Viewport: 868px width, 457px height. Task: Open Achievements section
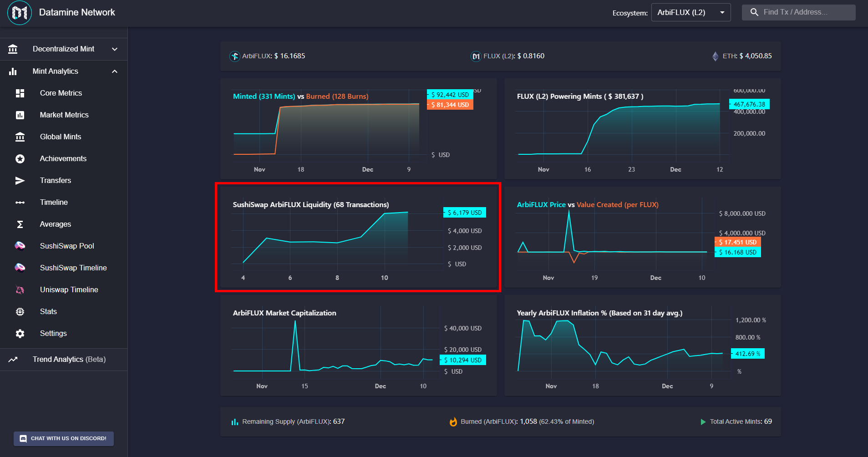64,159
